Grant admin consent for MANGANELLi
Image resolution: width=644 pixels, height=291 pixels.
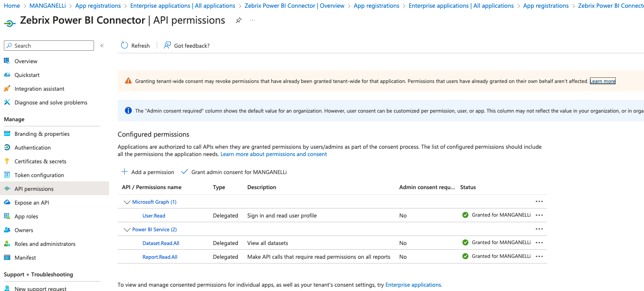click(234, 172)
